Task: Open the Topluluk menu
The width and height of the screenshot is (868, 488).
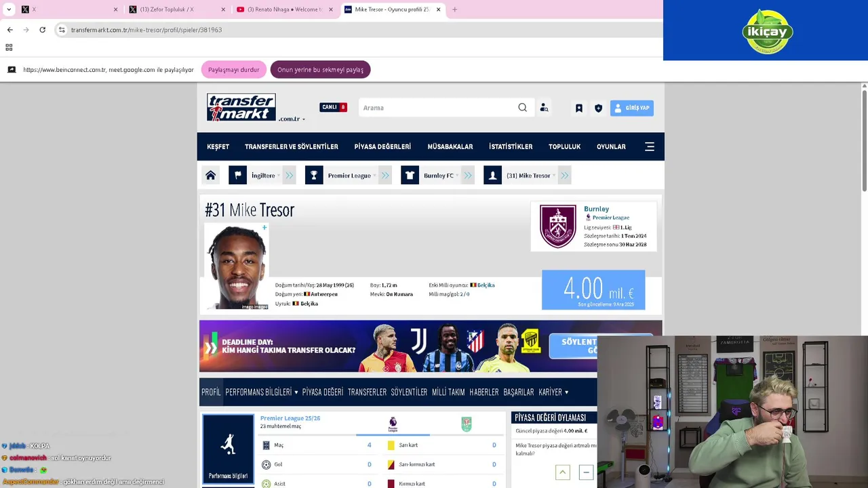Action: [x=564, y=146]
